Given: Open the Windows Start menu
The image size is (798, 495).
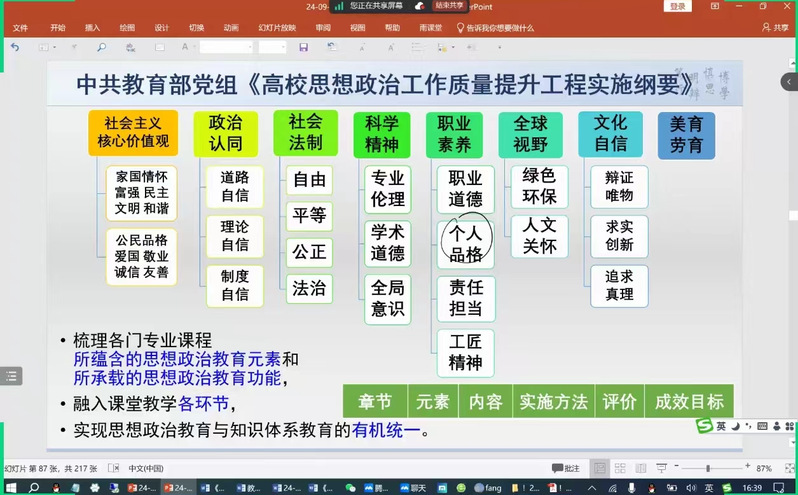Looking at the screenshot, I should tap(9, 488).
